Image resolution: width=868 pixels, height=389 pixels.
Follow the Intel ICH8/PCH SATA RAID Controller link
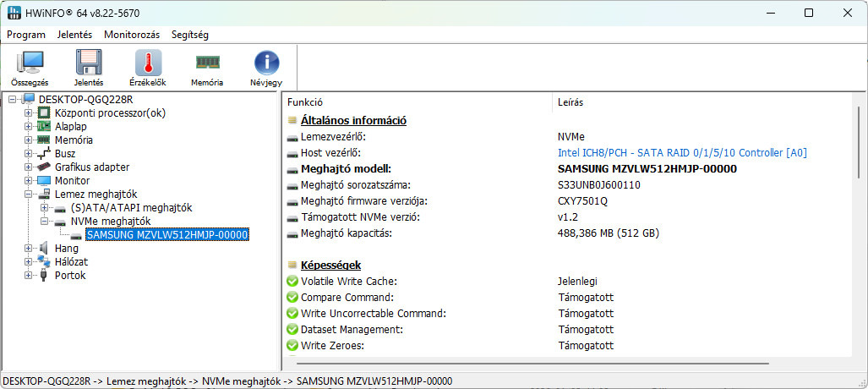point(682,152)
